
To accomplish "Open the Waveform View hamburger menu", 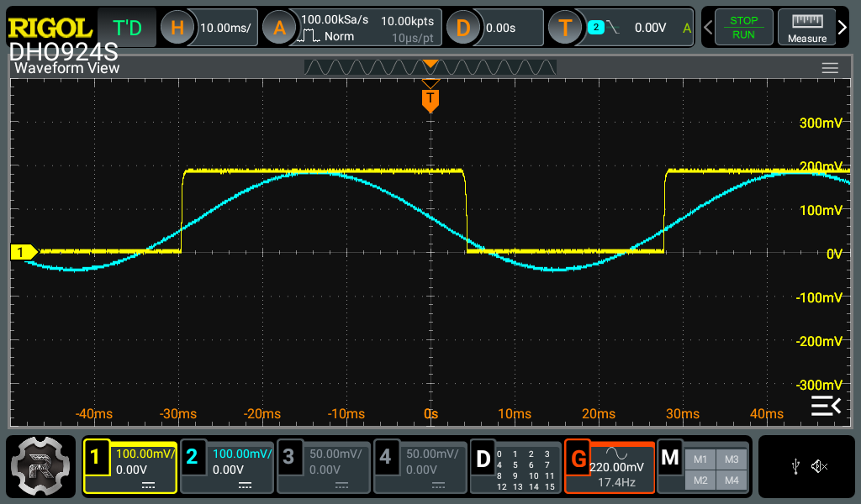I will 830,68.
